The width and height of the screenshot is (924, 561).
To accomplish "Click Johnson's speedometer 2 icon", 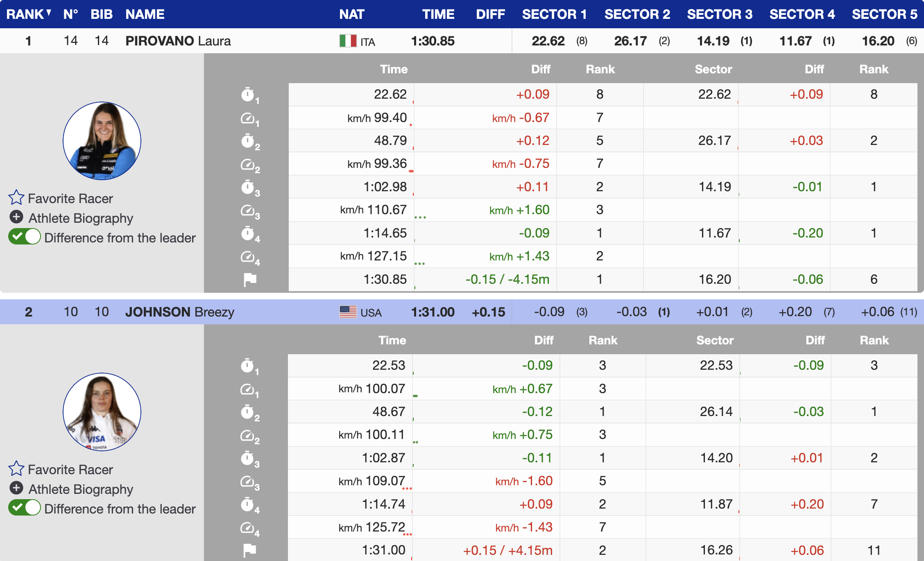I will (248, 435).
